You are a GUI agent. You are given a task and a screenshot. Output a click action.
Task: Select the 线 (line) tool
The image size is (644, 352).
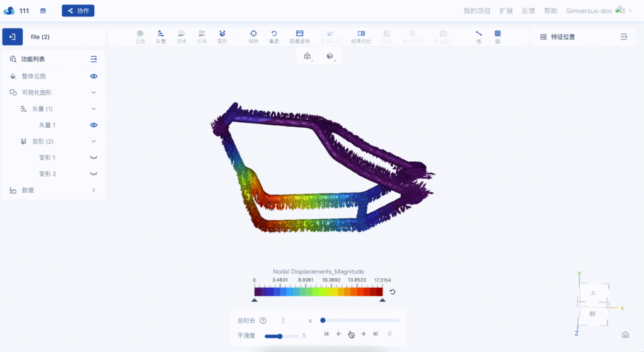coord(479,36)
